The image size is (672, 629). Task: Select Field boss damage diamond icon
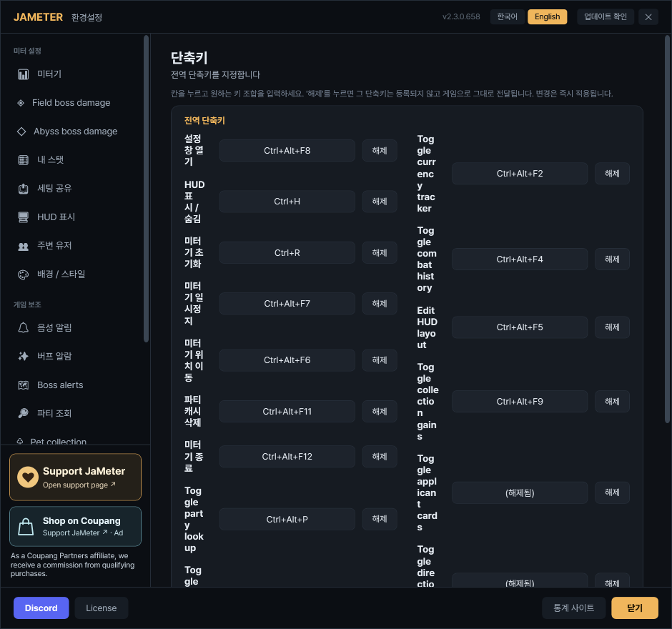point(21,103)
